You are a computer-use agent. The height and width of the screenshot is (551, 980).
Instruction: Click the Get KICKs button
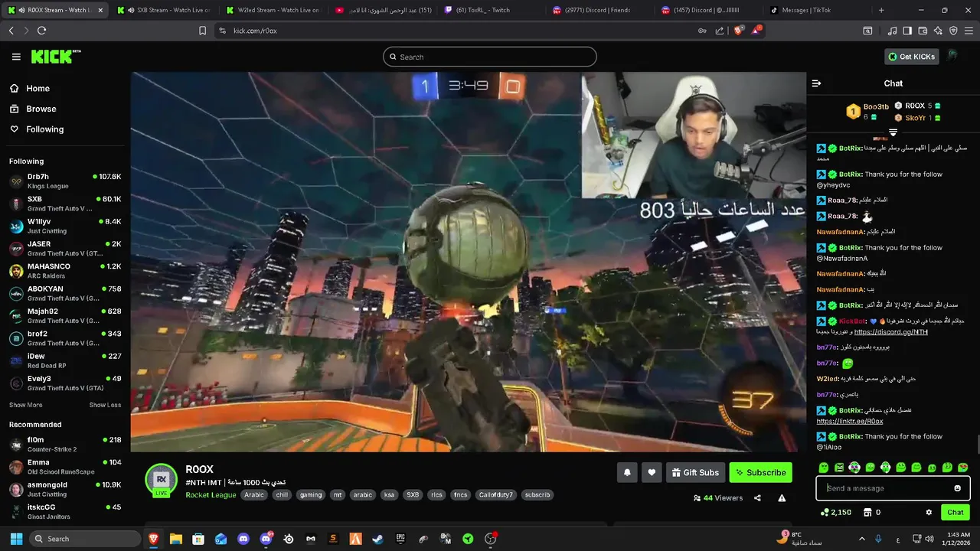point(912,57)
